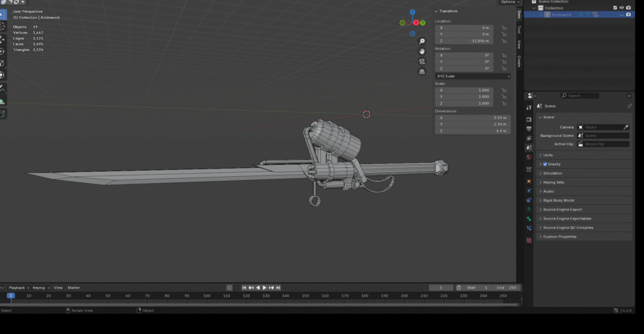Click the zoom view magnifier icon
Viewport: 644px width, 334px height.
pos(422,41)
